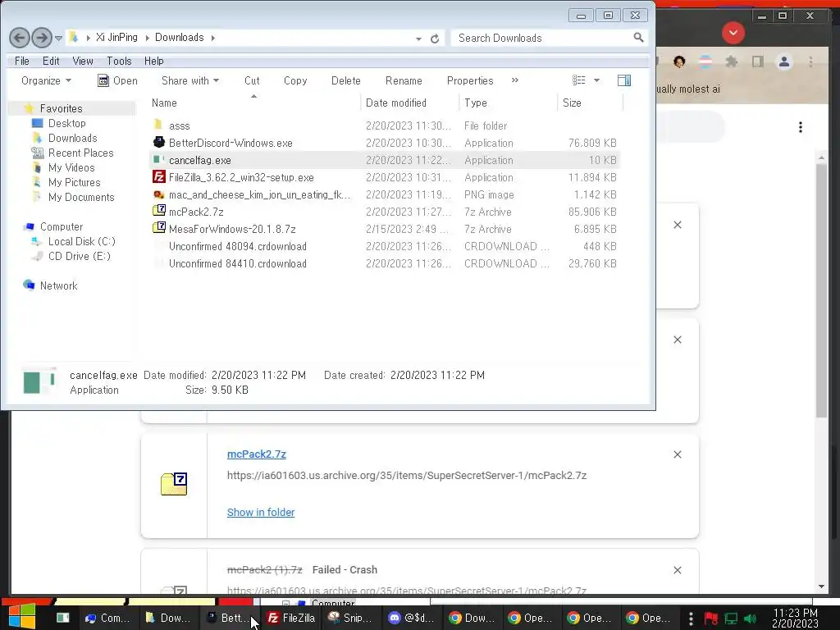Click Show in folder in Chrome downloads
The height and width of the screenshot is (630, 840).
tap(261, 513)
